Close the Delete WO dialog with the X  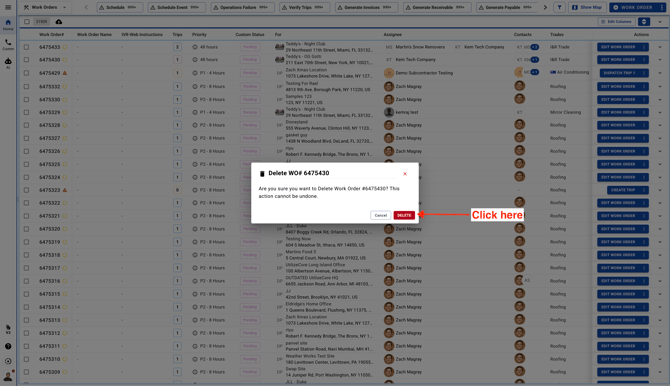point(405,174)
